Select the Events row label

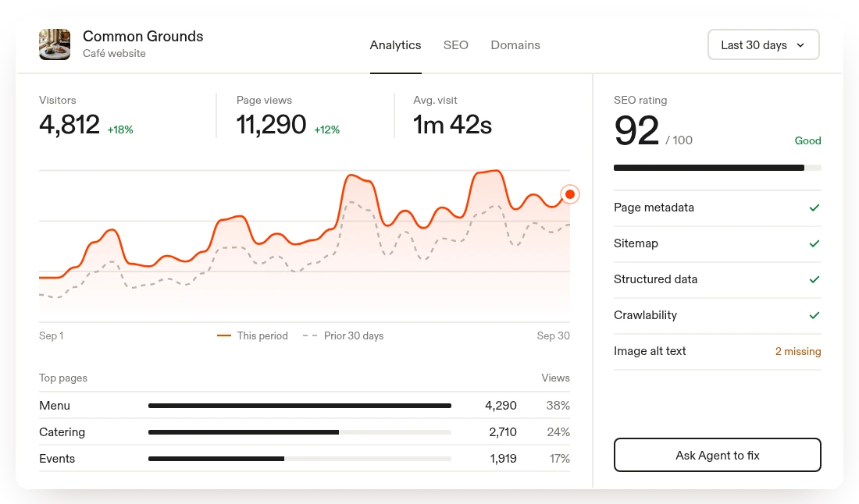(x=57, y=459)
